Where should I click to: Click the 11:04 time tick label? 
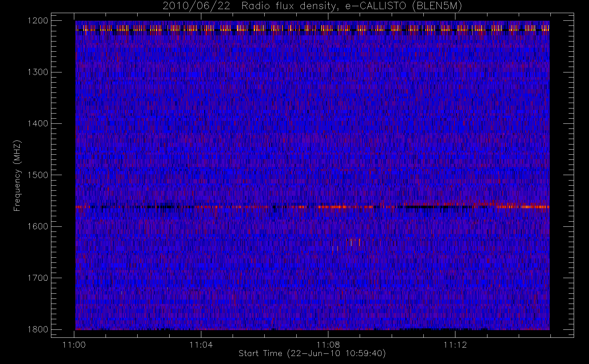click(201, 345)
